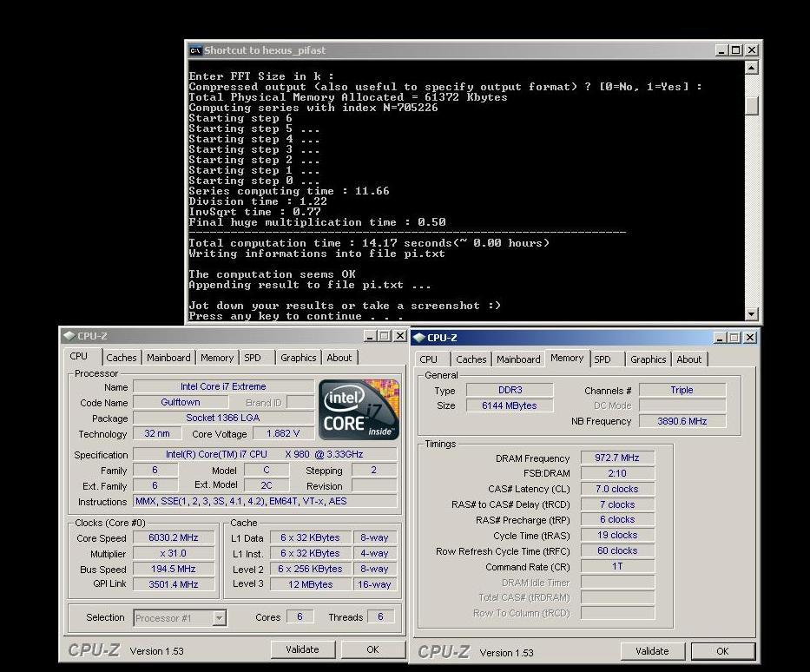
Task: Minimize the right CPU-Z window
Action: [720, 337]
